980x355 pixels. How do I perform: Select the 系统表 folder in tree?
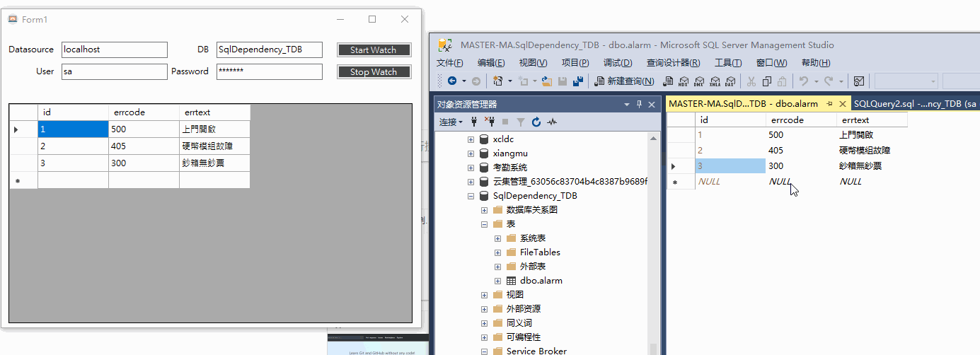pyautogui.click(x=533, y=238)
